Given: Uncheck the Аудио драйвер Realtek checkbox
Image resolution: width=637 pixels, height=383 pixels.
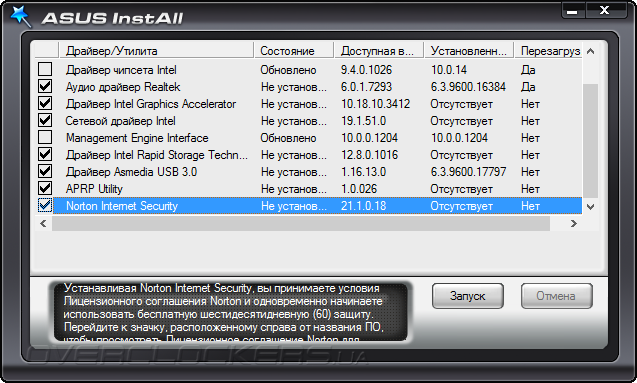Looking at the screenshot, I should (x=45, y=86).
